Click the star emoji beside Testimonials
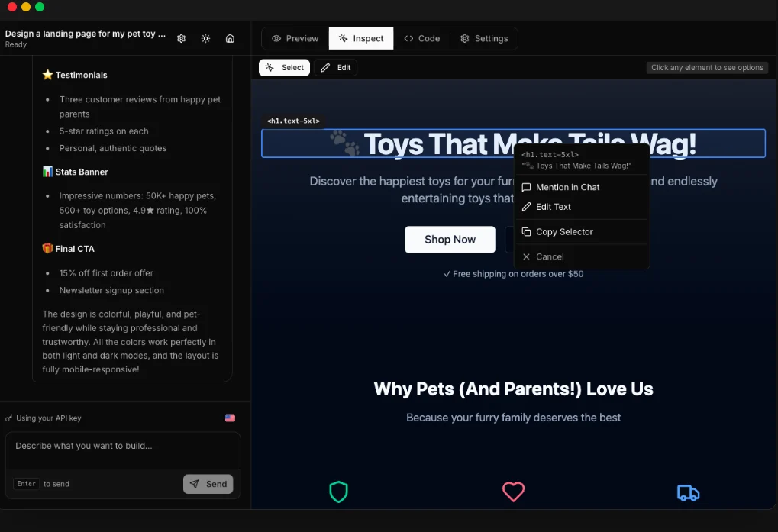Viewport: 778px width, 532px height. [47, 74]
